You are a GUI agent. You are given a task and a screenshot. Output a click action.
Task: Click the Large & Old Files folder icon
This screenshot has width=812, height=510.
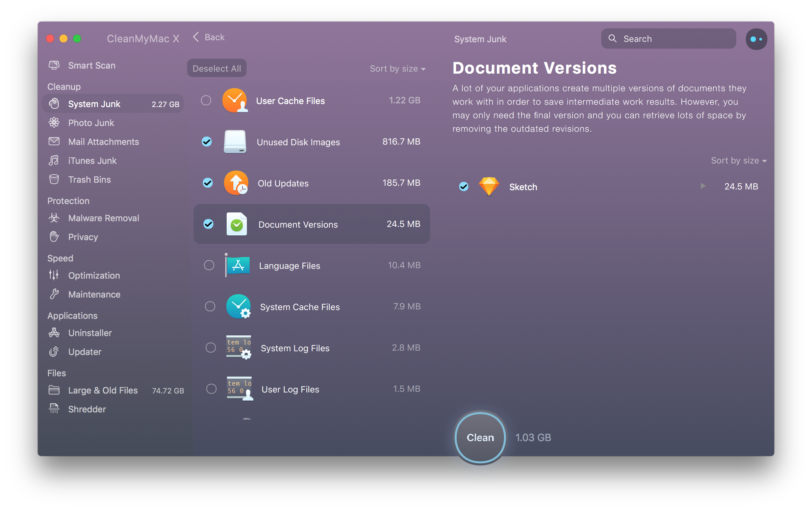pyautogui.click(x=54, y=390)
